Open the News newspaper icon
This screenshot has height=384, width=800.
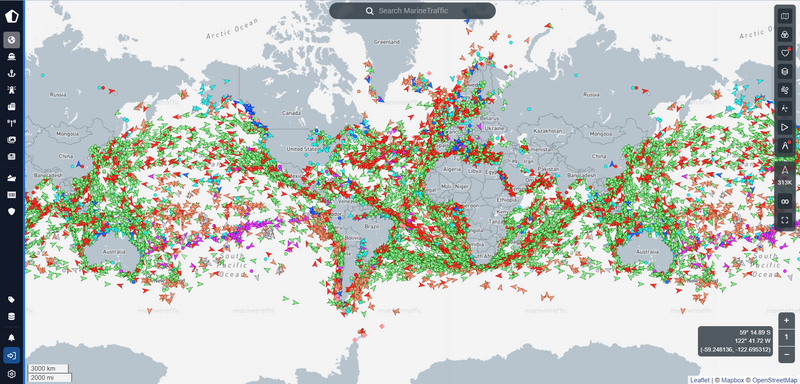12,156
